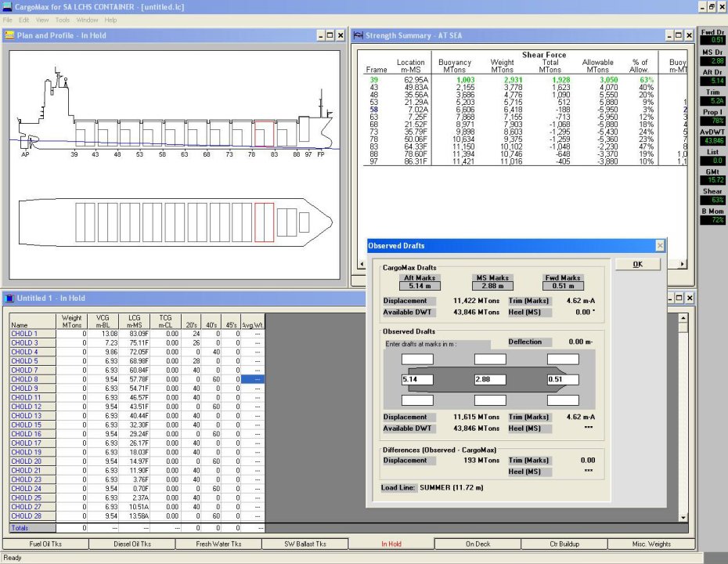This screenshot has height=564, width=728.
Task: Click the Untitled 1 In Hold window icon
Action: 9,298
